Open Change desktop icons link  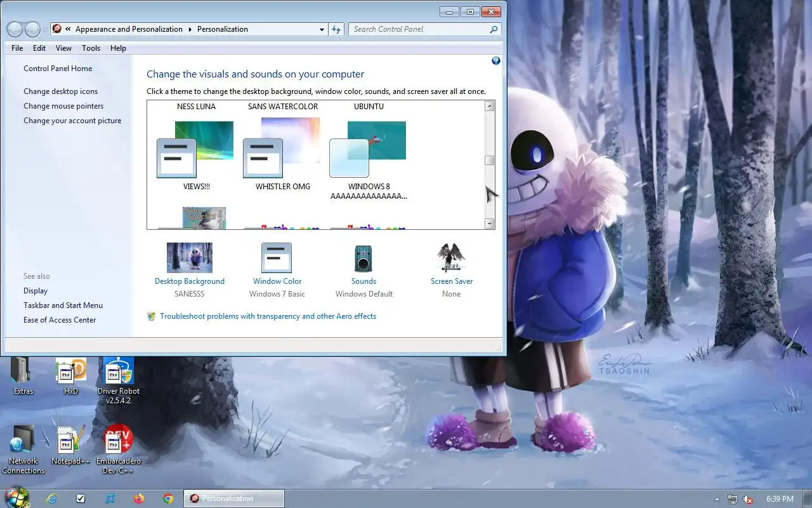coord(61,91)
